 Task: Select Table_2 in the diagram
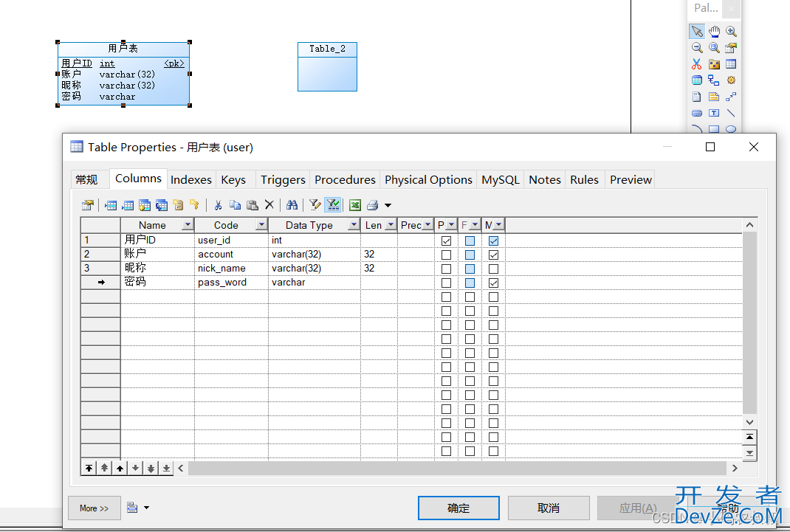tap(328, 66)
